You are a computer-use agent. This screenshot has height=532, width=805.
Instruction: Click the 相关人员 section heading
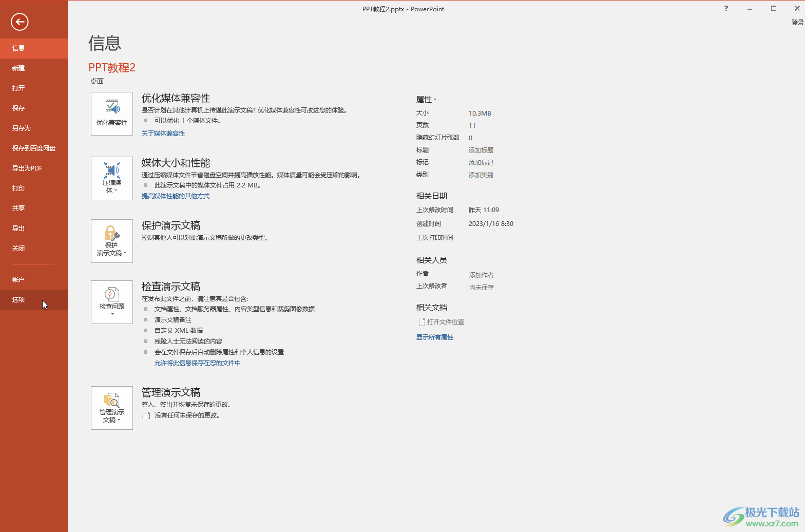(x=432, y=260)
